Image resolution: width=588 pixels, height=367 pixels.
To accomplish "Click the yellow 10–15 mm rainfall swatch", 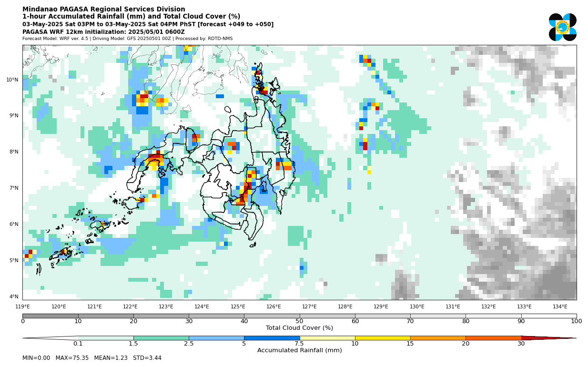I will coord(383,338).
